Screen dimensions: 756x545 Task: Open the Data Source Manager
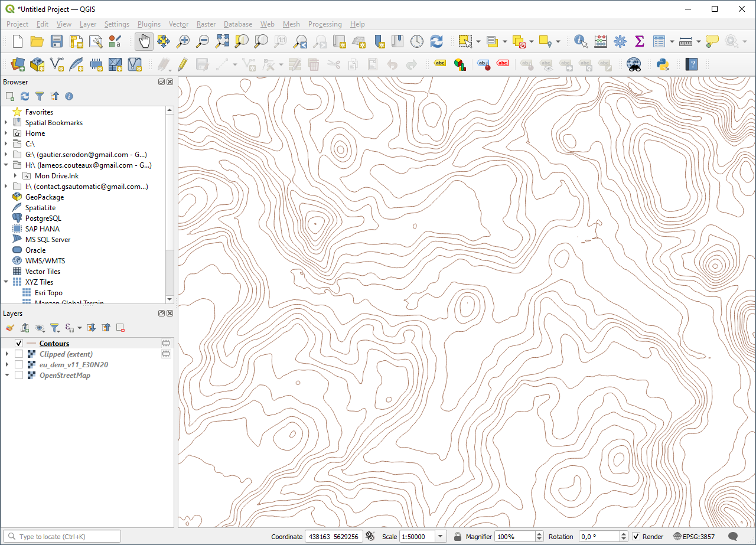18,64
